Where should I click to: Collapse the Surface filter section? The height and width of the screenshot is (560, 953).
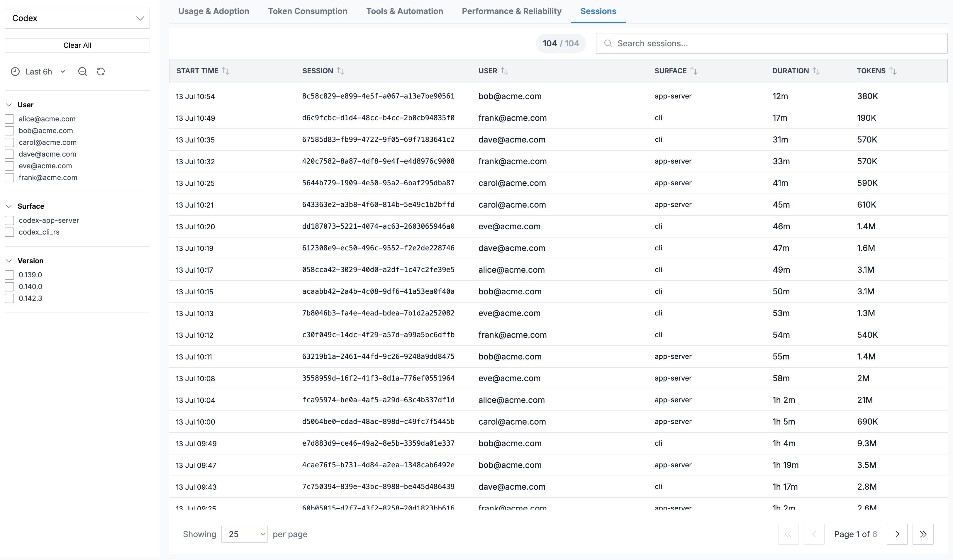pos(9,206)
